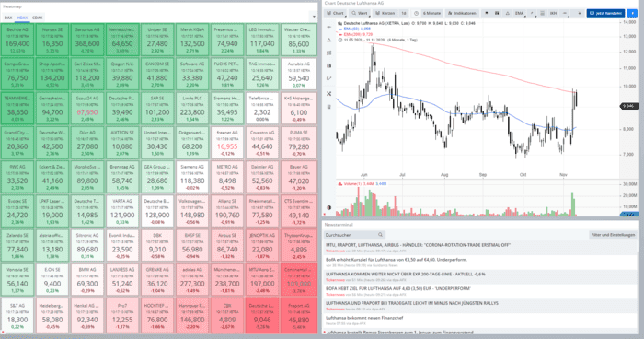
Task: Select the freenet AG heatmap tile
Action: coord(227,143)
